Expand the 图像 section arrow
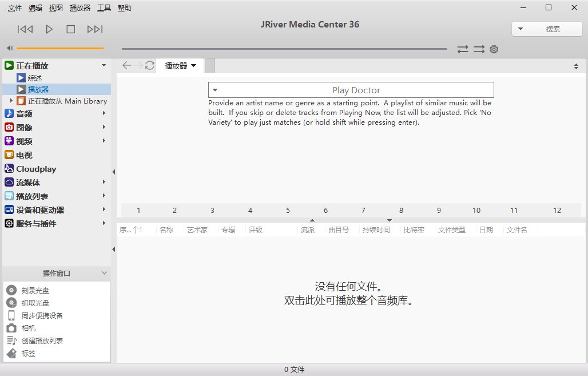This screenshot has height=376, width=588. coord(104,127)
